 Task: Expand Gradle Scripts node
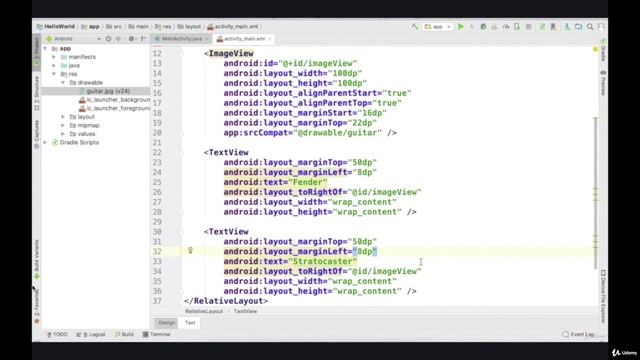(45, 143)
